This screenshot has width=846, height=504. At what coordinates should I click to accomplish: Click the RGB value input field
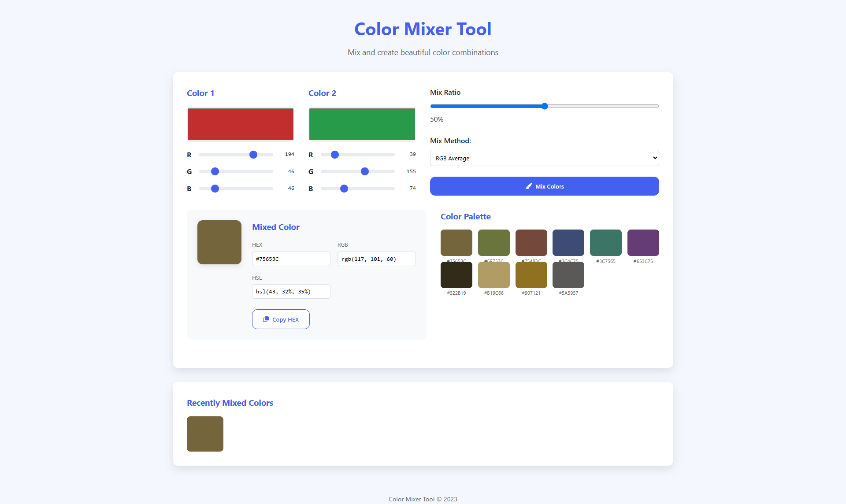point(376,259)
